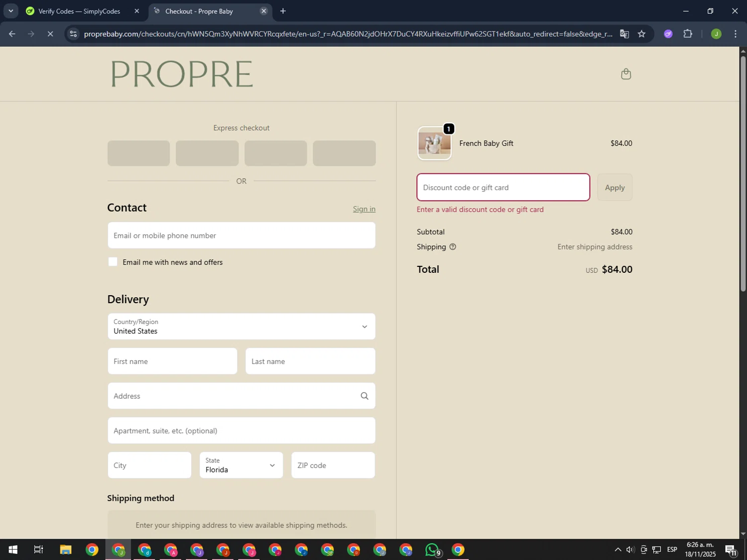Image resolution: width=747 pixels, height=560 pixels.
Task: Open site information icon in address bar
Action: 73,34
